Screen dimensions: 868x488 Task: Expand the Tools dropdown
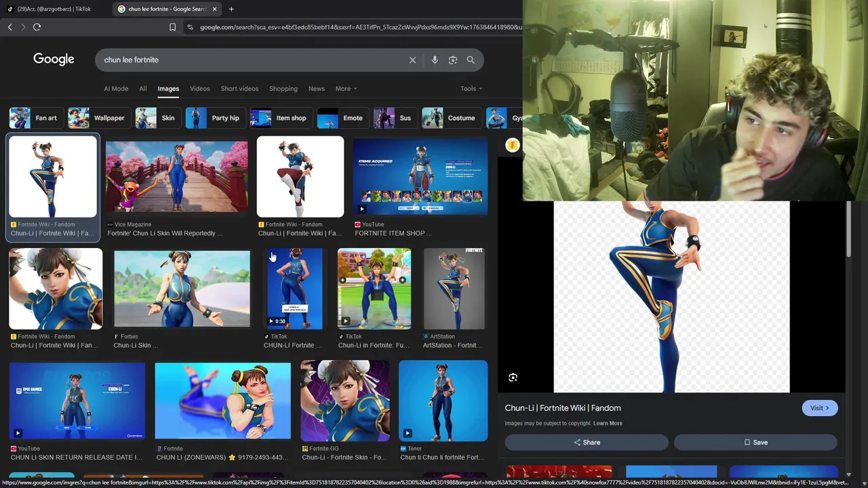coord(471,89)
